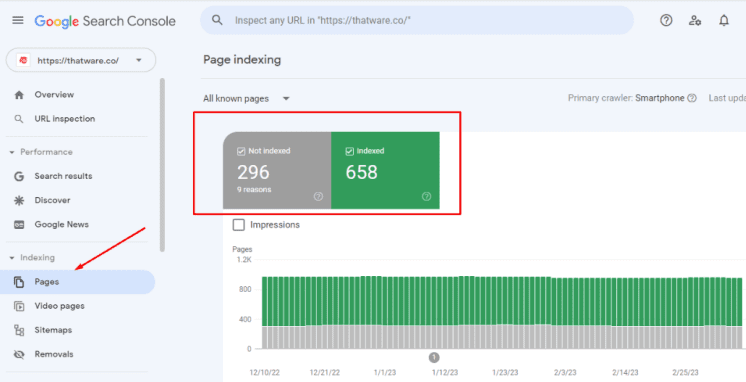Viewport: 746px width, 382px height.
Task: Click the Google Search Console logo
Action: coord(105,21)
